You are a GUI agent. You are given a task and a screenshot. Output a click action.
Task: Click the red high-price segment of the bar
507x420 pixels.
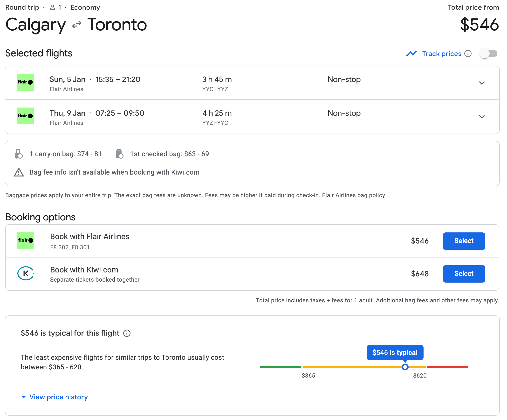point(448,367)
